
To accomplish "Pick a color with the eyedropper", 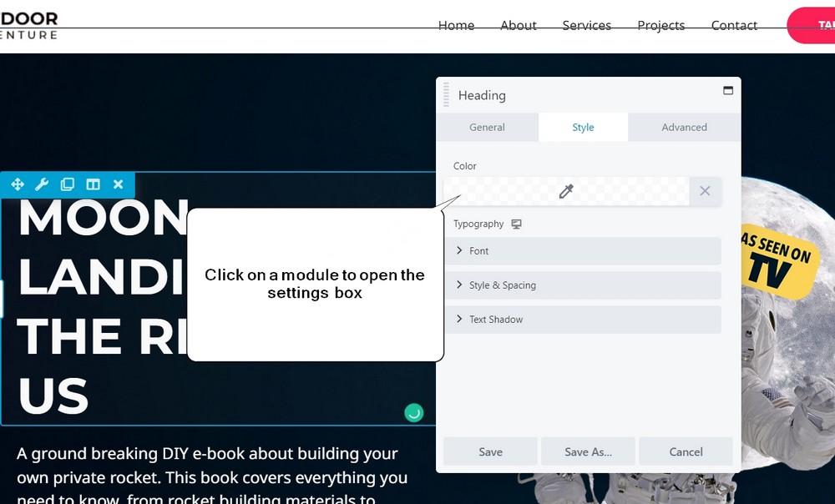I will (x=565, y=191).
